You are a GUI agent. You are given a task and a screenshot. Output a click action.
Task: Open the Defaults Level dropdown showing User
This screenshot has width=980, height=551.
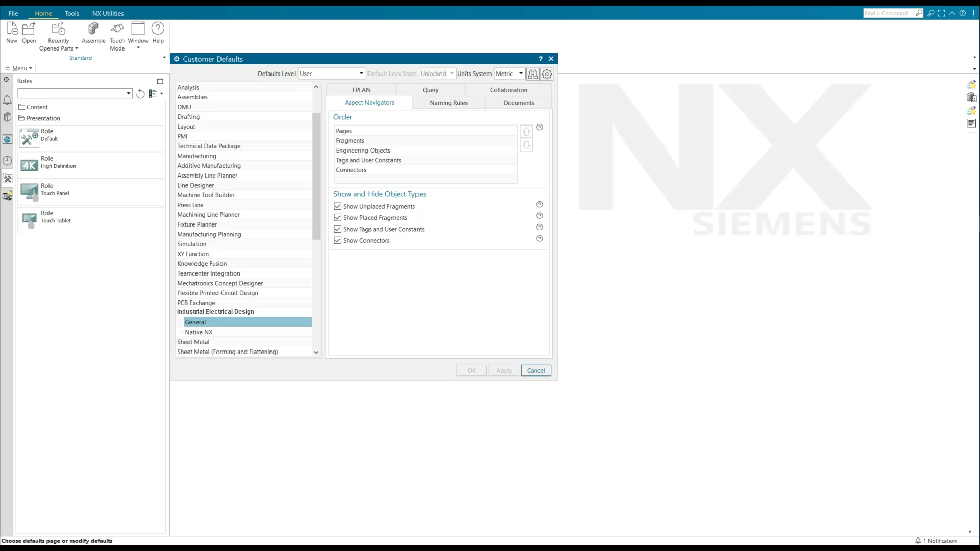pos(361,73)
